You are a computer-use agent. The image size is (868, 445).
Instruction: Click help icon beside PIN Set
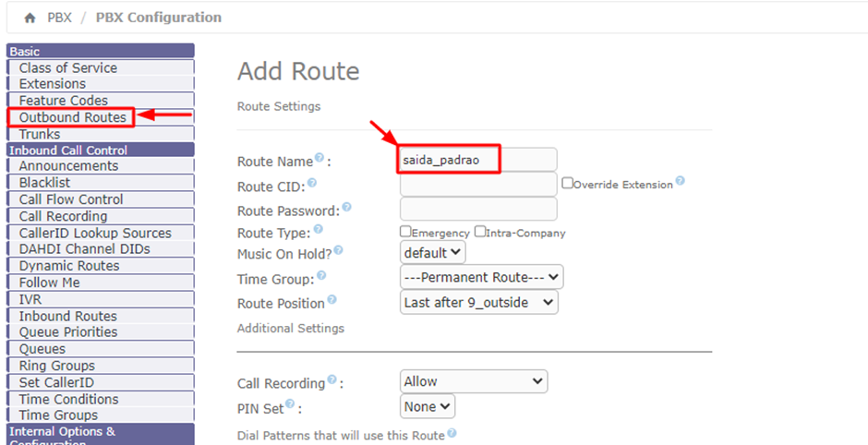[x=290, y=404]
